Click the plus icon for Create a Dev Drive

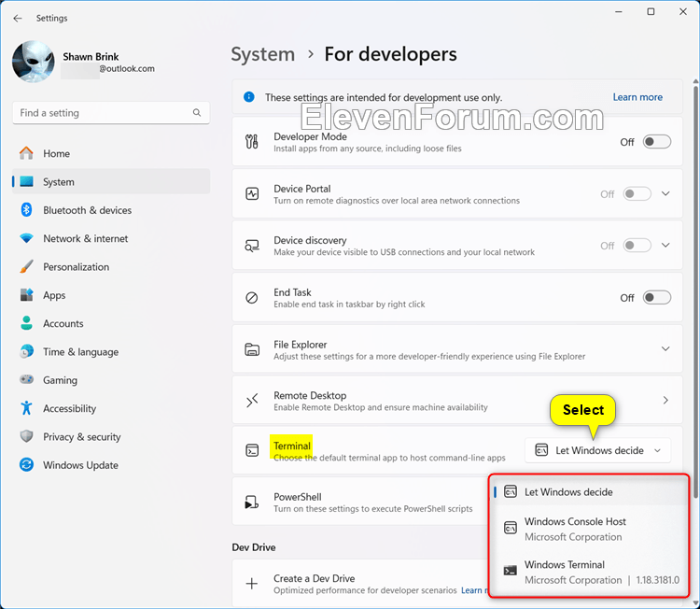[x=252, y=584]
